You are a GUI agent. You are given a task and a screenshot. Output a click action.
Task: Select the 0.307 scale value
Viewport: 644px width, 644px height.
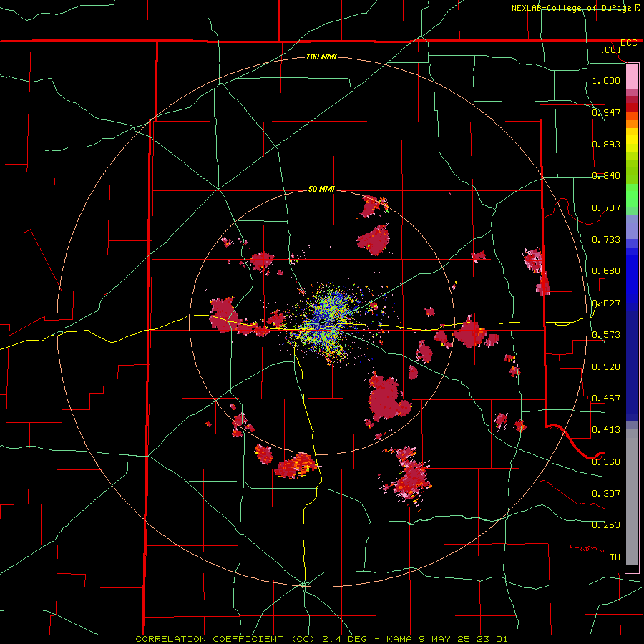click(606, 493)
